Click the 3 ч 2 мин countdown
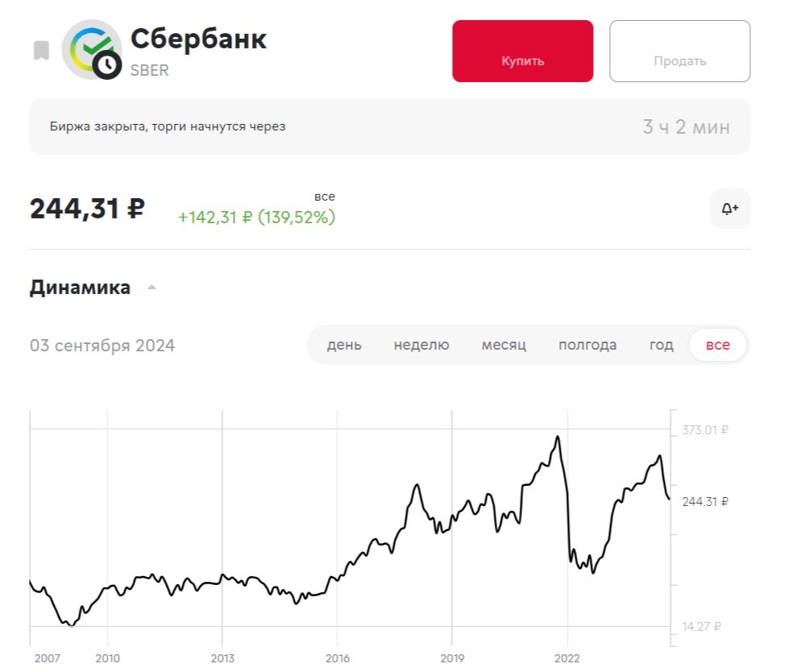This screenshot has height=672, width=797. pyautogui.click(x=686, y=127)
